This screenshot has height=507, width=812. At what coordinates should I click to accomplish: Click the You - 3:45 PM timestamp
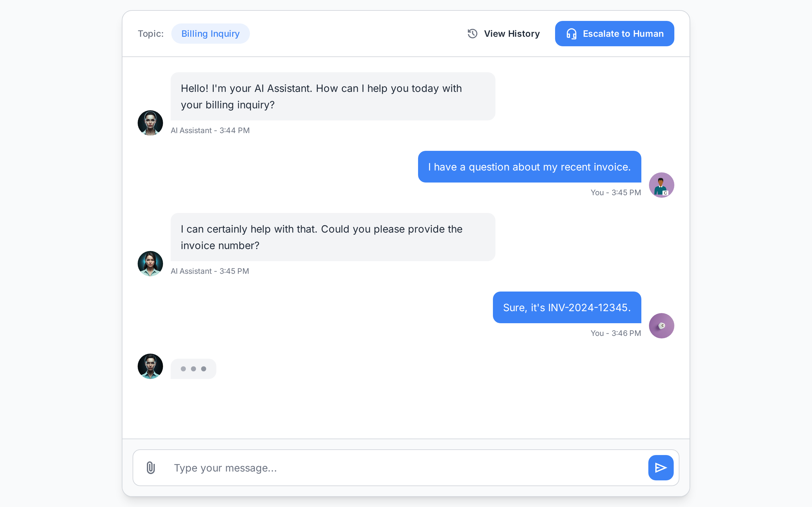click(615, 192)
